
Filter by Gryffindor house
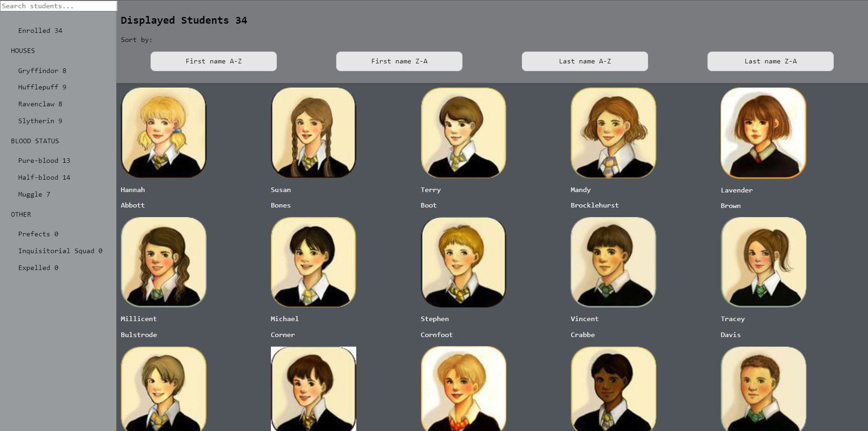(42, 71)
